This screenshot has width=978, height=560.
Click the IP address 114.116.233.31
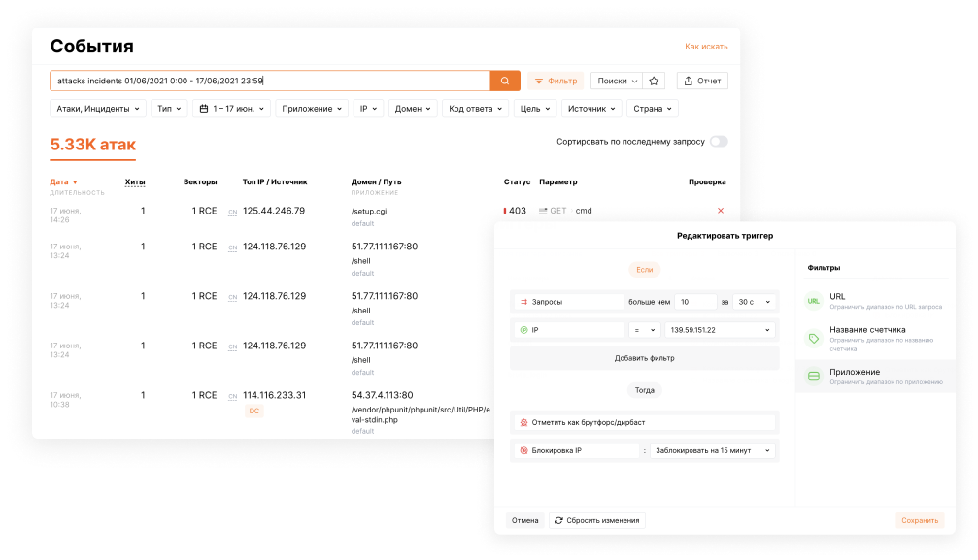pyautogui.click(x=275, y=395)
